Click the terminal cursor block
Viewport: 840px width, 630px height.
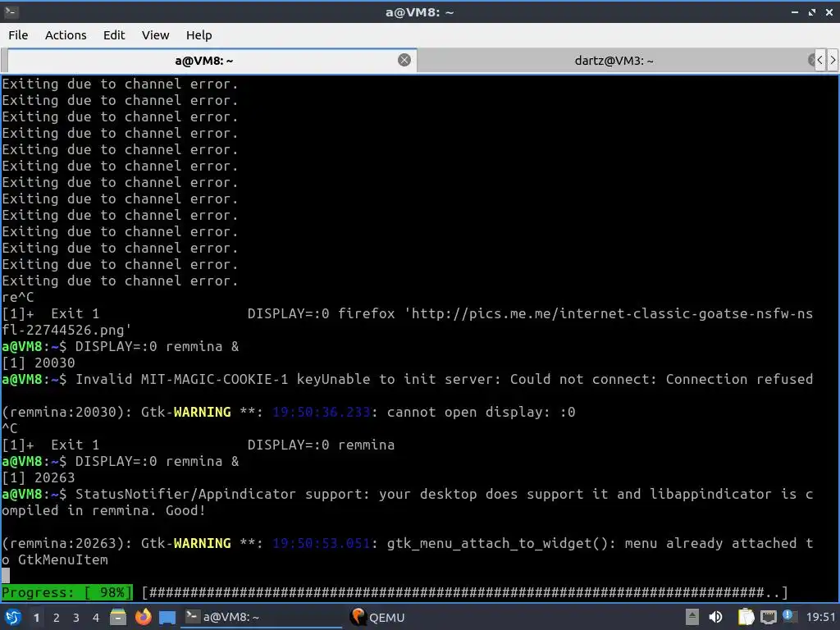click(6, 576)
